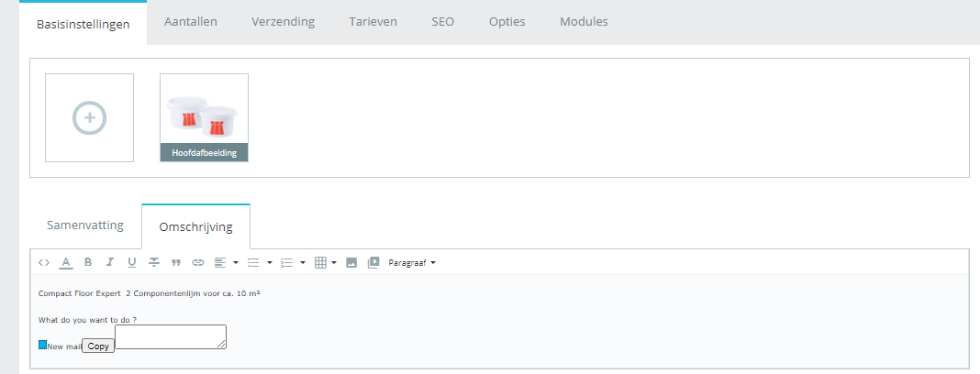Tick the blue New mail checkbox

tap(43, 345)
